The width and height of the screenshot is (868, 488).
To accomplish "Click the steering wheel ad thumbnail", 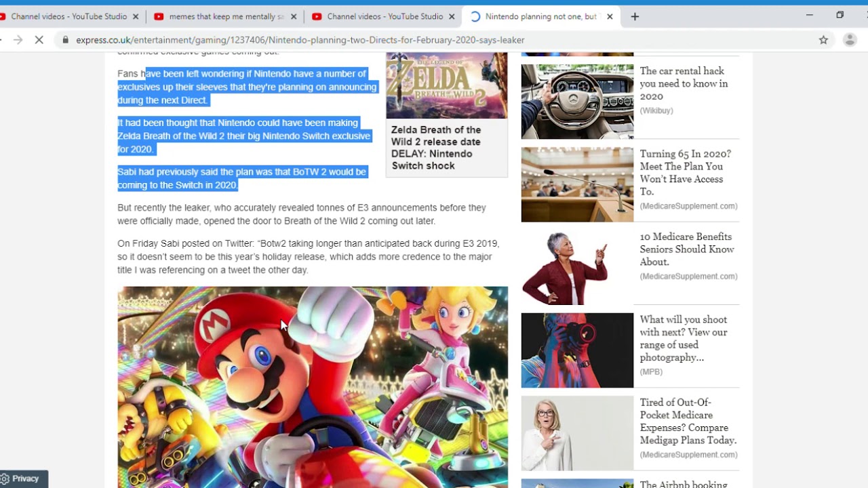I will pyautogui.click(x=577, y=102).
